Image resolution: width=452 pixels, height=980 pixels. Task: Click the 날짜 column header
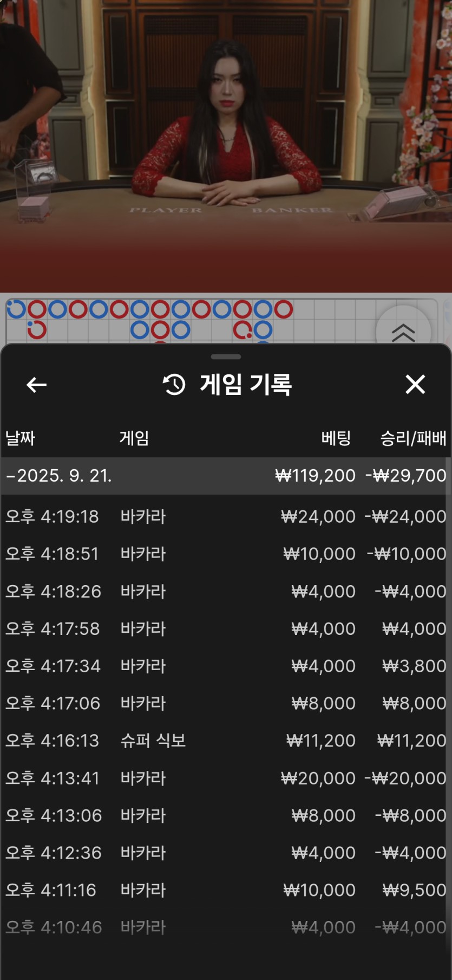[x=21, y=438]
